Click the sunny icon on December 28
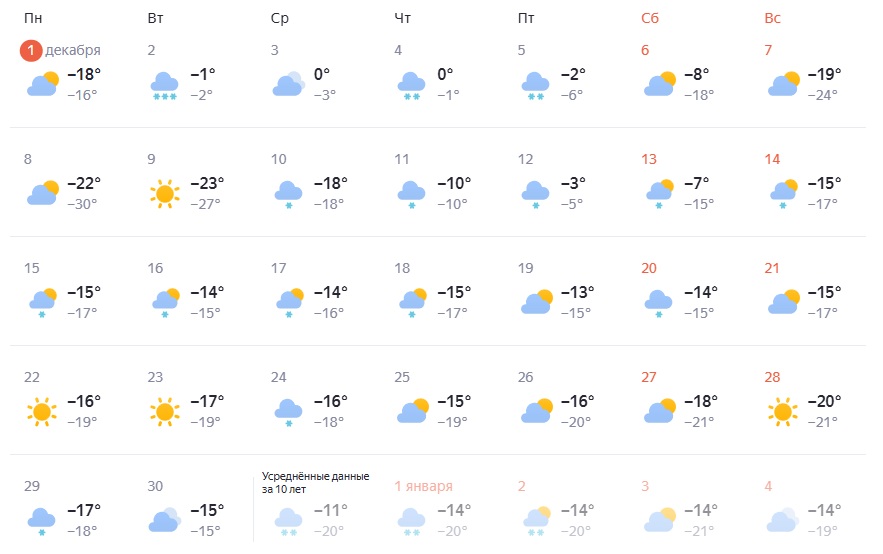883x554 pixels. (x=783, y=410)
